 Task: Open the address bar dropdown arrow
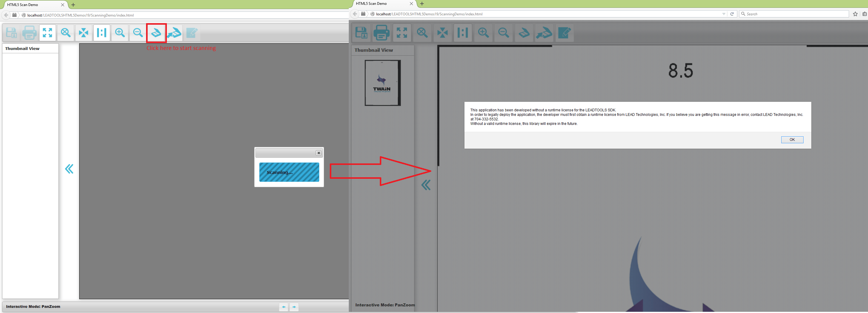point(724,14)
